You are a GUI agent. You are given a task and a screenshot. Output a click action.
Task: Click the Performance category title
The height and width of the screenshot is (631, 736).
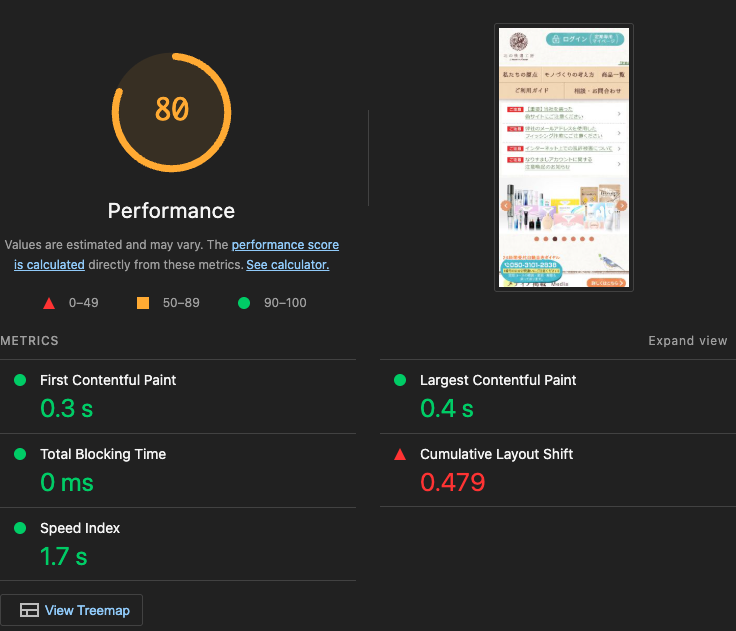tap(171, 211)
